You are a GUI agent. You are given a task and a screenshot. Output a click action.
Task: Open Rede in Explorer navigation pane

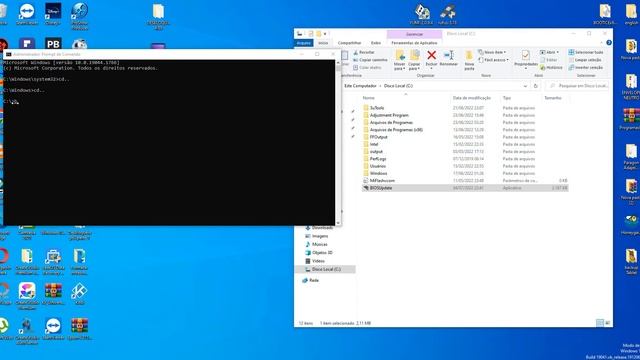pos(313,280)
